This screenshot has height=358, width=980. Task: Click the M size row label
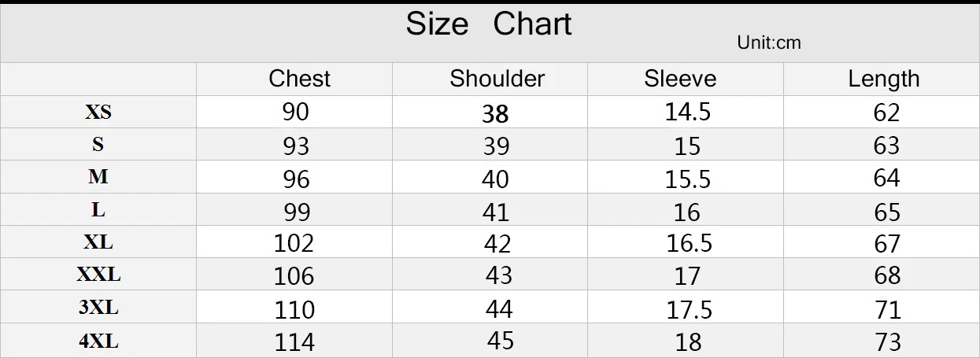[98, 177]
